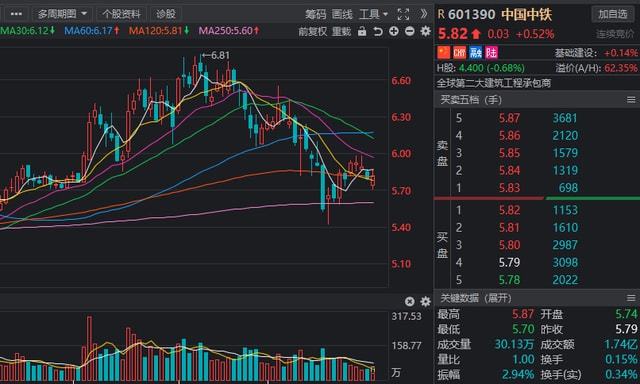The image size is (640, 384).
Task: Click 振幅 2.94% value
Action: click(518, 374)
